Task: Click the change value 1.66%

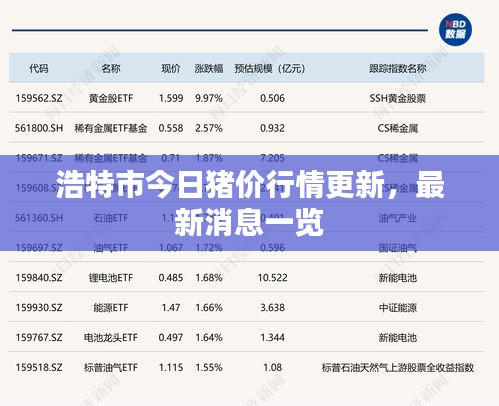Action: 209,308
